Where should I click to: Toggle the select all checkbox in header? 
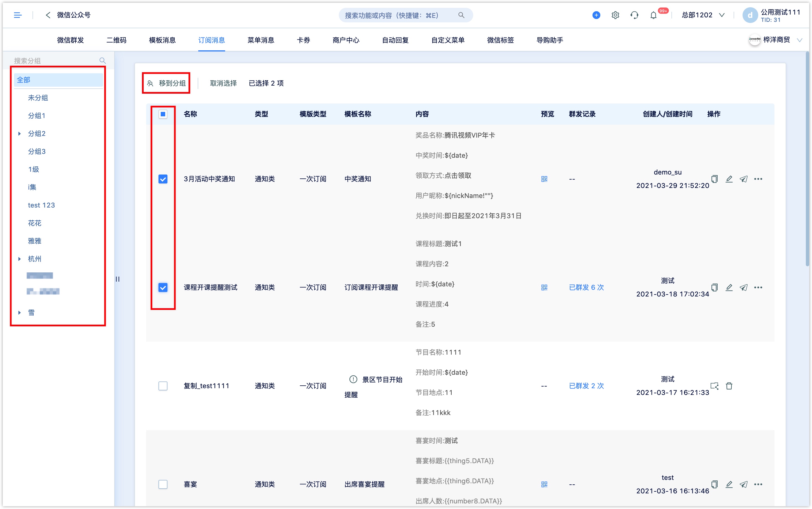[x=163, y=114]
